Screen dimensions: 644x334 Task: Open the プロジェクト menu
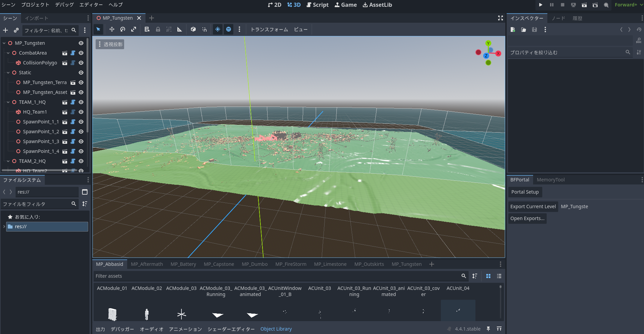[x=35, y=5]
